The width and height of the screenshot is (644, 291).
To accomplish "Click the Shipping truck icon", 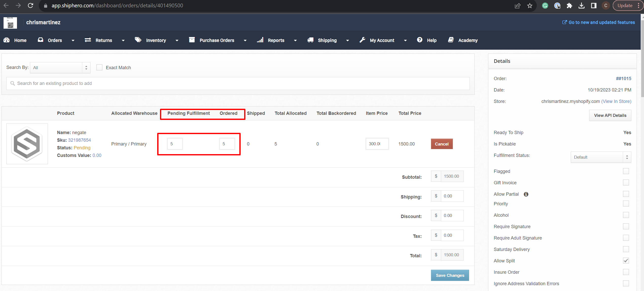I will 310,40.
